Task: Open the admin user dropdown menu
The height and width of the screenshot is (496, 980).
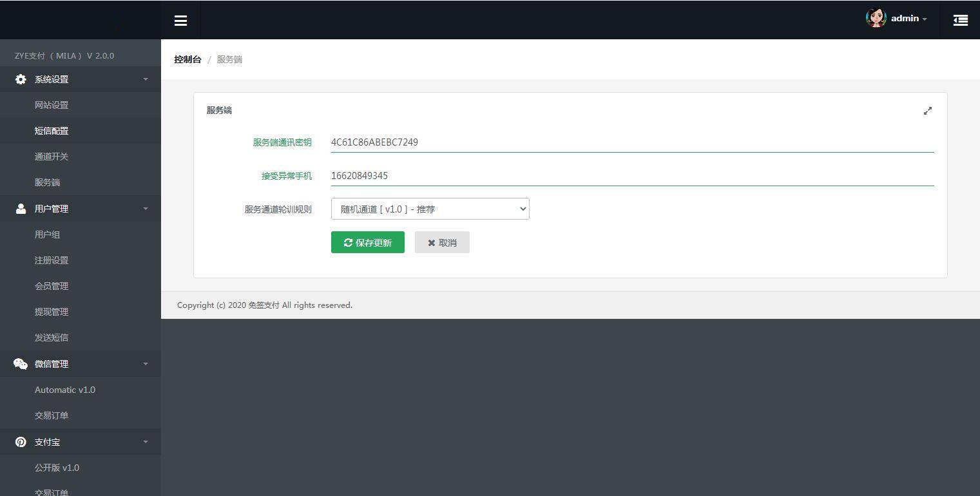Action: [908, 19]
